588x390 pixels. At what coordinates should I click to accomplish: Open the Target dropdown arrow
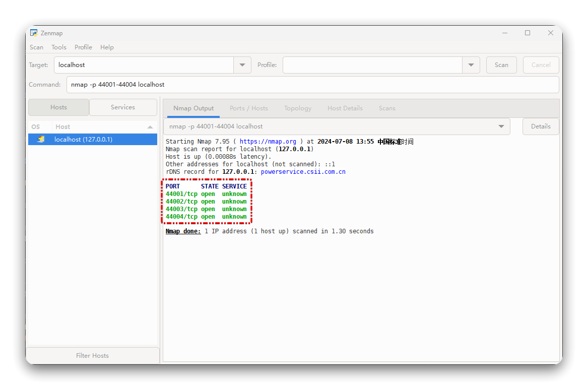242,65
